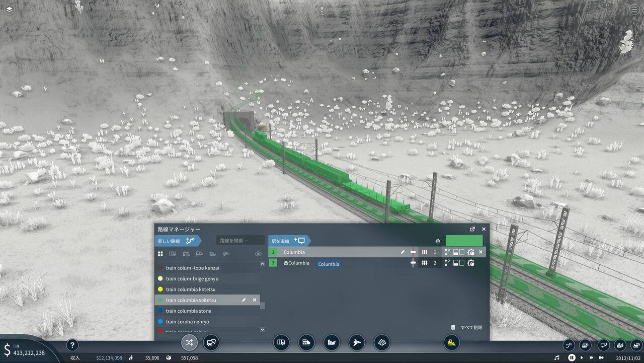Open the industries overview list button
This screenshot has height=363, width=644.
635,345
